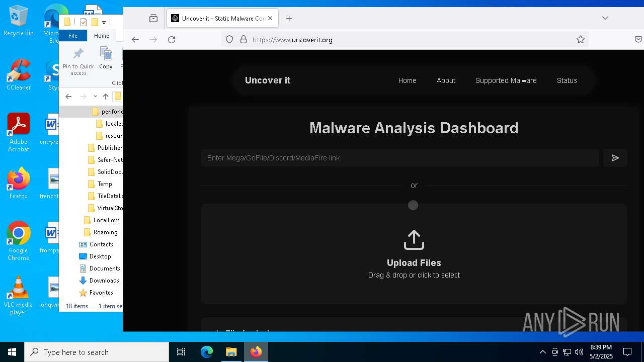The width and height of the screenshot is (644, 362).
Task: Open Microsoft Edge from the taskbar
Action: 207,352
